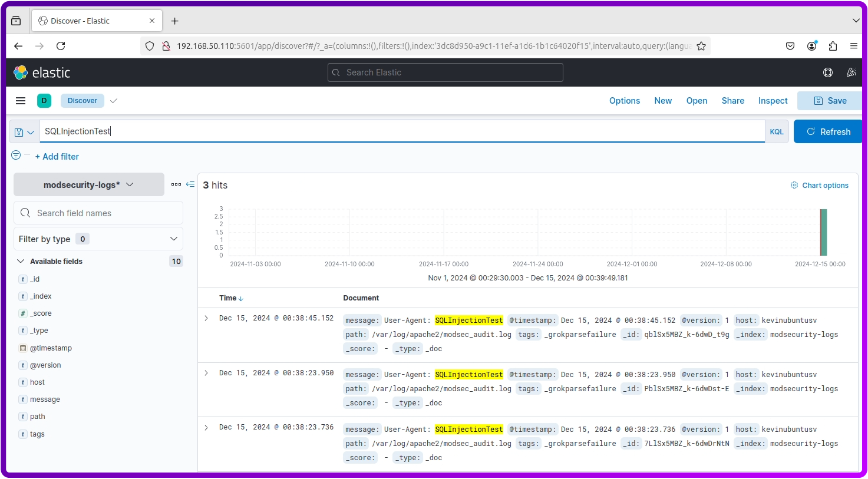
Task: Expand the 00:38:23.736 log document
Action: coord(206,428)
